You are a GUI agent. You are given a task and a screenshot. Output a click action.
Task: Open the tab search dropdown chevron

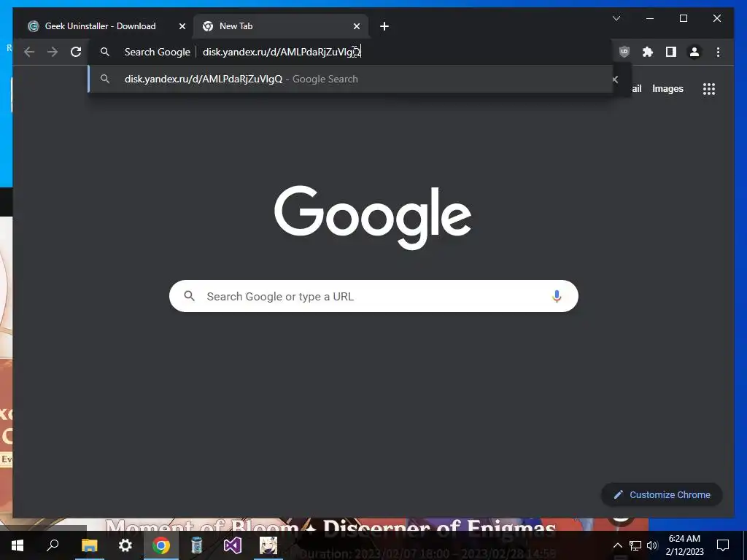(616, 18)
